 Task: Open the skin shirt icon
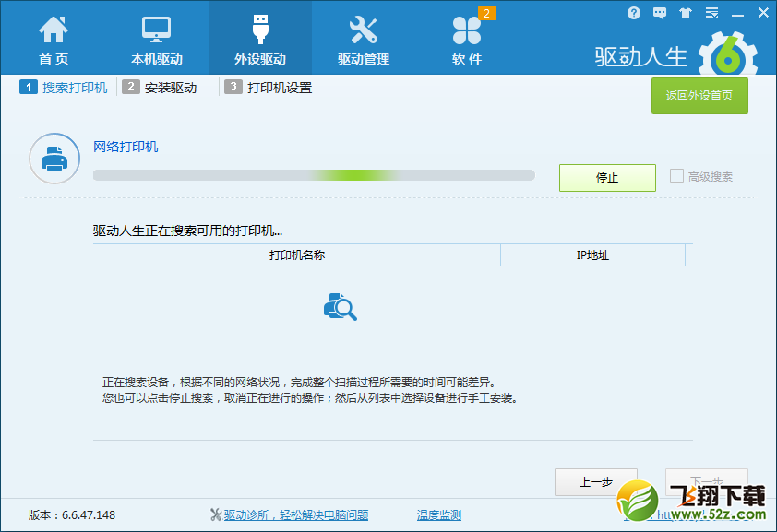click(686, 13)
